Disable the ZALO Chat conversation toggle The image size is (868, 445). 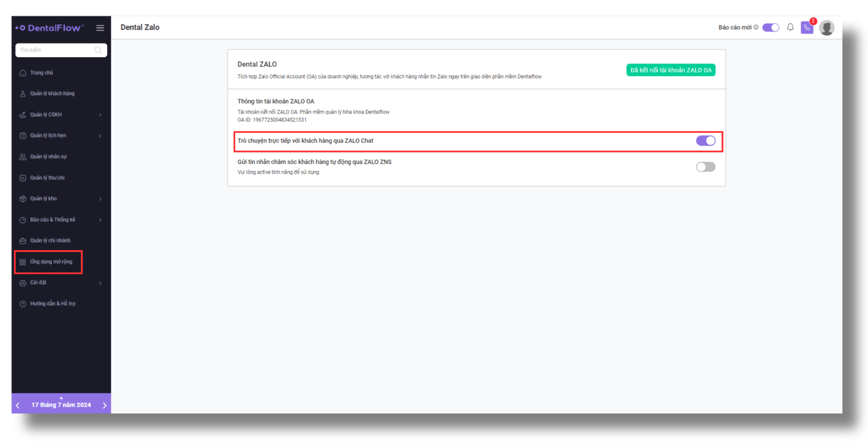click(705, 141)
